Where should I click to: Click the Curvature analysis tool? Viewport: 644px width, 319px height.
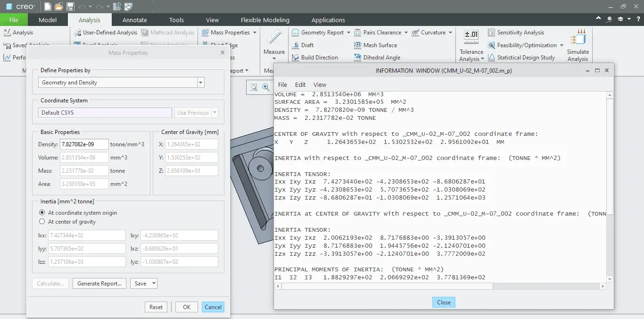click(429, 33)
